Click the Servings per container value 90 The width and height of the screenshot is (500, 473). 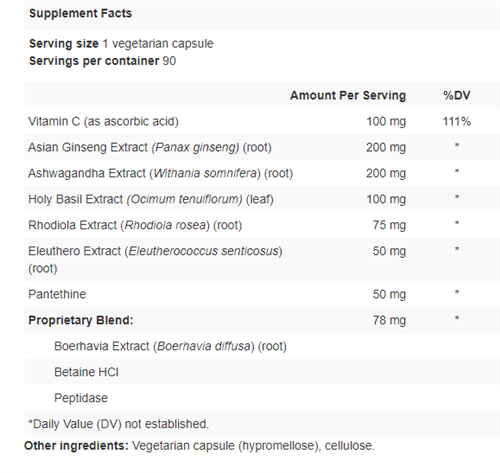(x=169, y=61)
